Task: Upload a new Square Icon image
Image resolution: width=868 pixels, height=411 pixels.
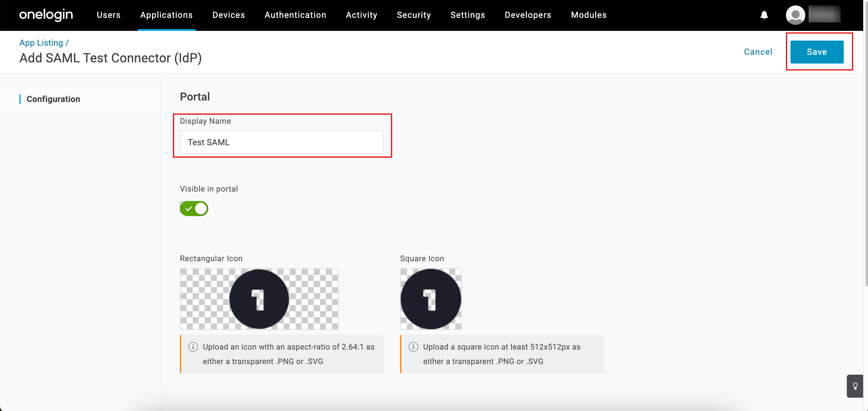Action: coord(431,299)
